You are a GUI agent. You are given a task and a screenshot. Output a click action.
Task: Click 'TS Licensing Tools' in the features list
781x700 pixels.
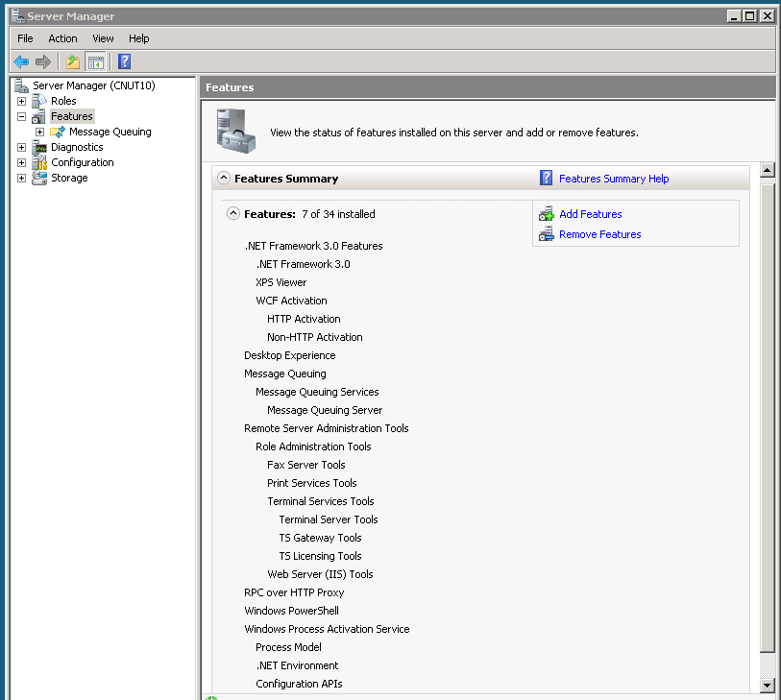[x=320, y=556]
